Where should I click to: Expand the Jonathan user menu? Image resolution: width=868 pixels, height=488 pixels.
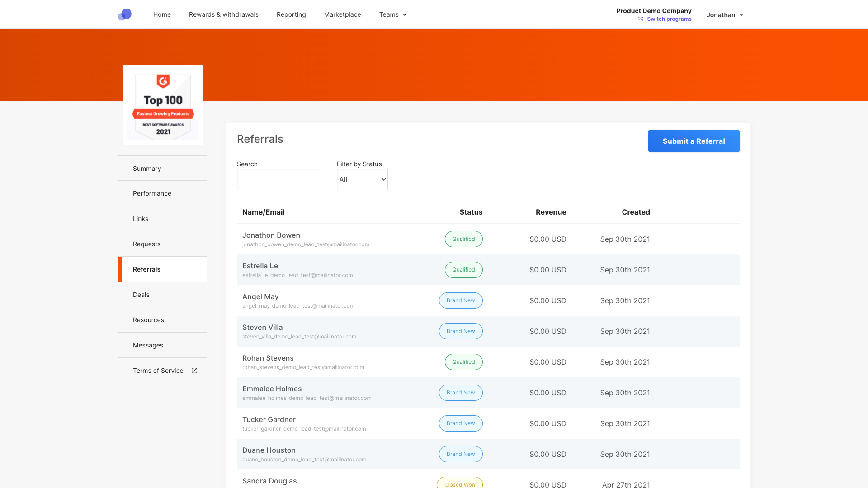[x=725, y=14]
